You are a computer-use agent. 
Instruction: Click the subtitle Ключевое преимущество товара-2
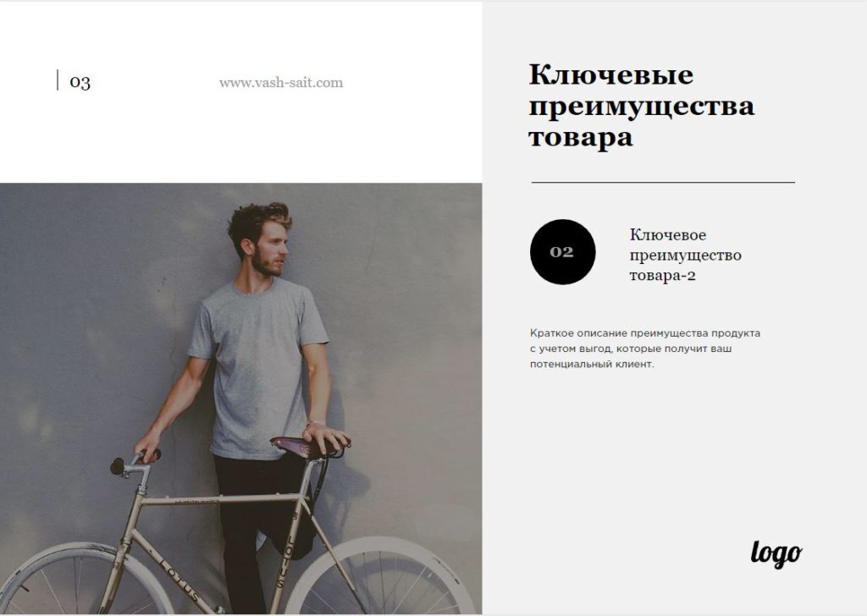pos(685,255)
